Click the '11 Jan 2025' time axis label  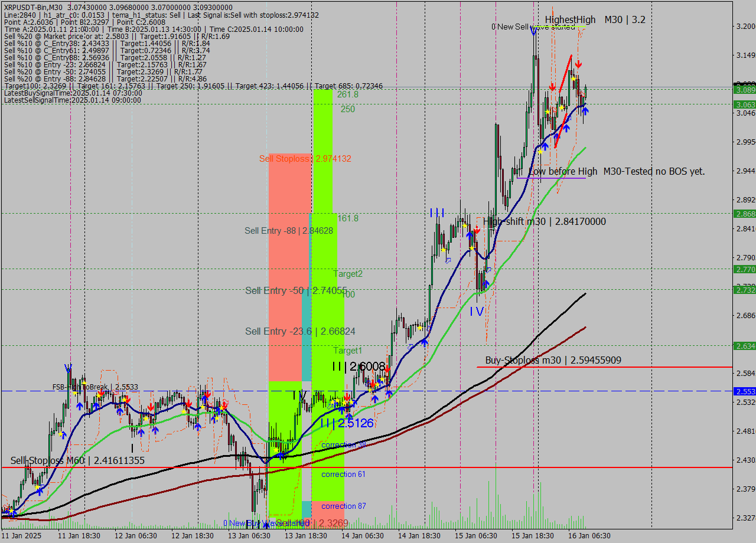click(x=22, y=535)
